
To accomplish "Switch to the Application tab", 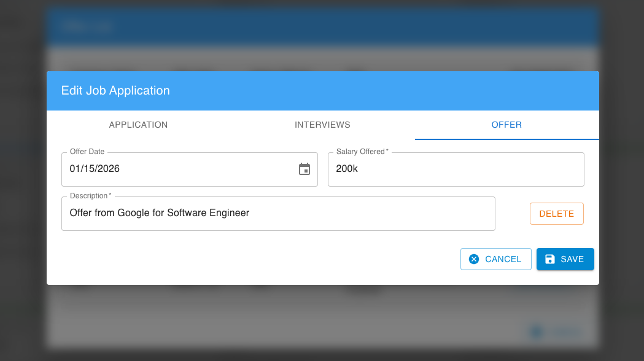I will click(138, 125).
